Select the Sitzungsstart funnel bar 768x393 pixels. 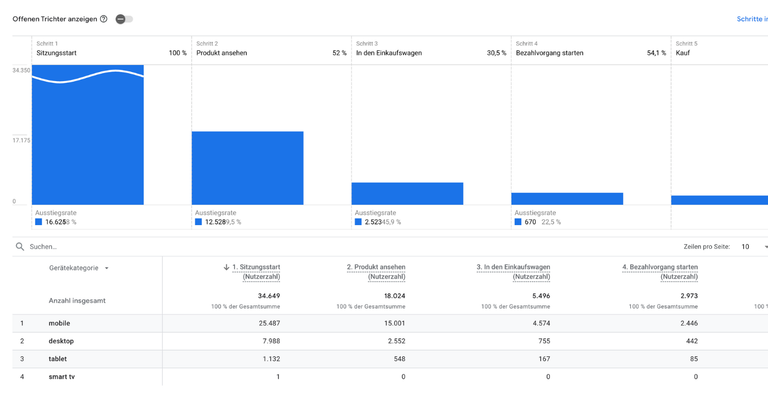88,135
